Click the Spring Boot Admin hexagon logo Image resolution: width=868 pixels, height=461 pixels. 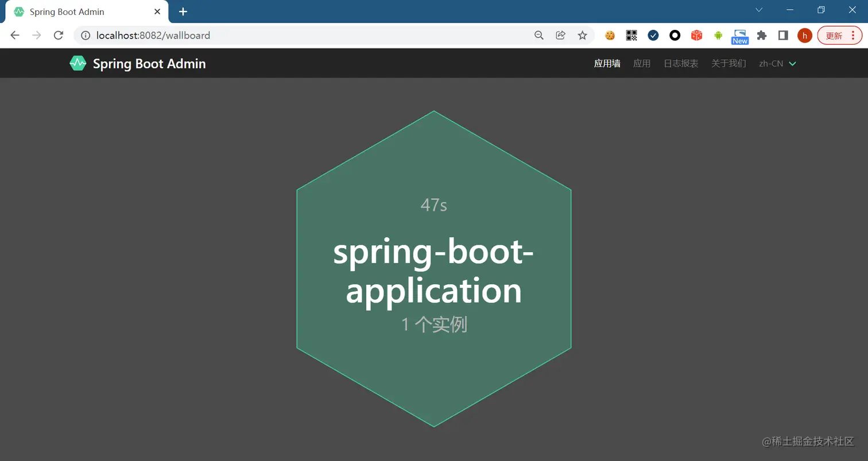(77, 63)
